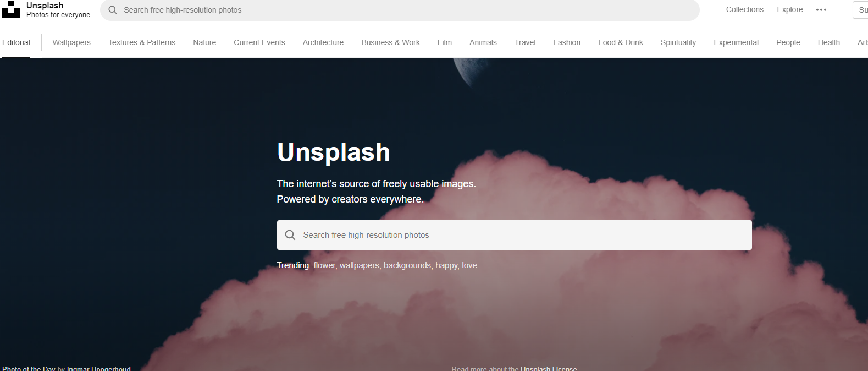Open the Collections link

pos(744,9)
